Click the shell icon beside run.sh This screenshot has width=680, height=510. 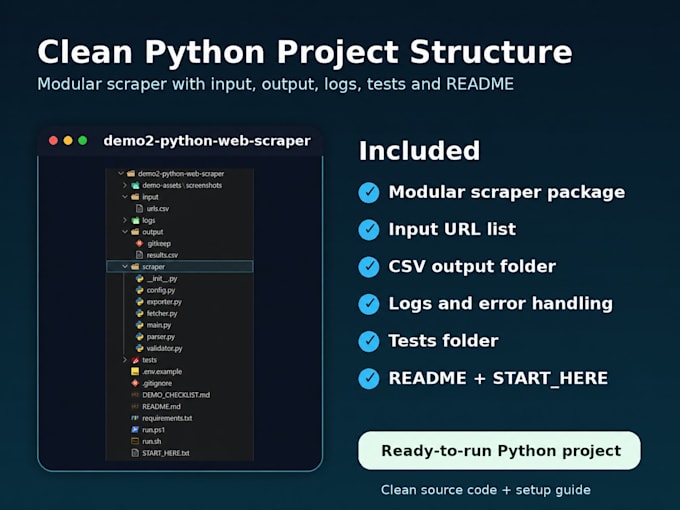pos(135,441)
